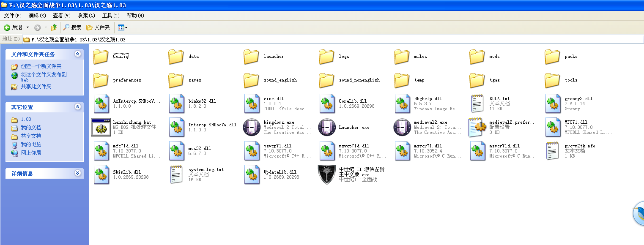The image size is (644, 245).
Task: Open the back button history dropdown arrow
Action: (28, 27)
